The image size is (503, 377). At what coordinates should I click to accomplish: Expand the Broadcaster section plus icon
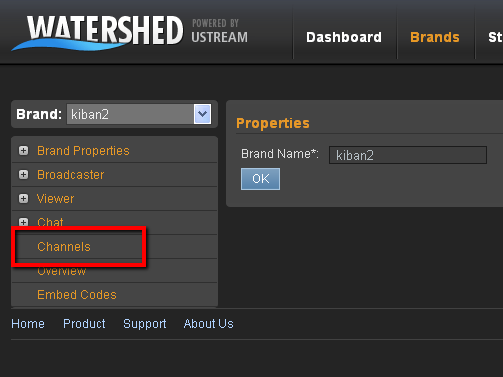click(23, 175)
